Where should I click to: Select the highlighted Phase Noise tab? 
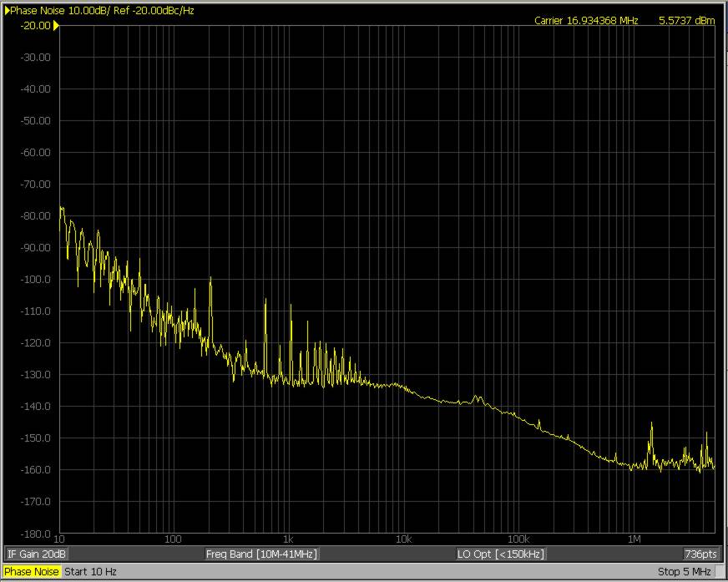tap(32, 572)
